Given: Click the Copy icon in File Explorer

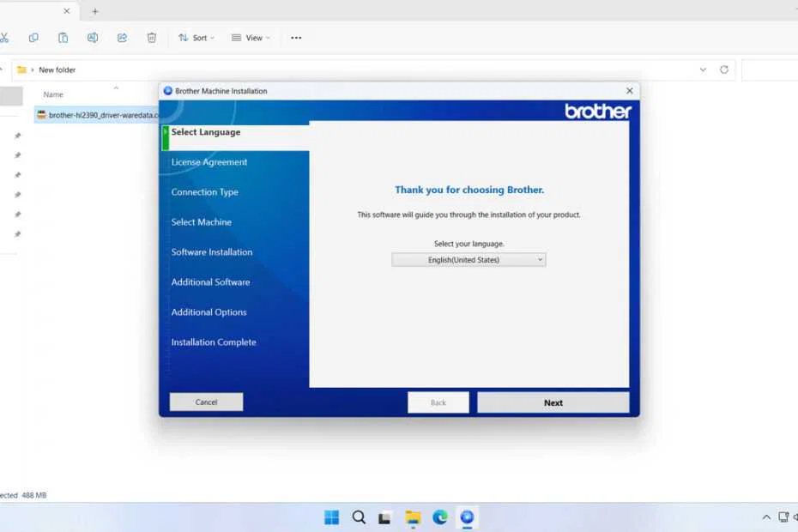Looking at the screenshot, I should coord(33,38).
